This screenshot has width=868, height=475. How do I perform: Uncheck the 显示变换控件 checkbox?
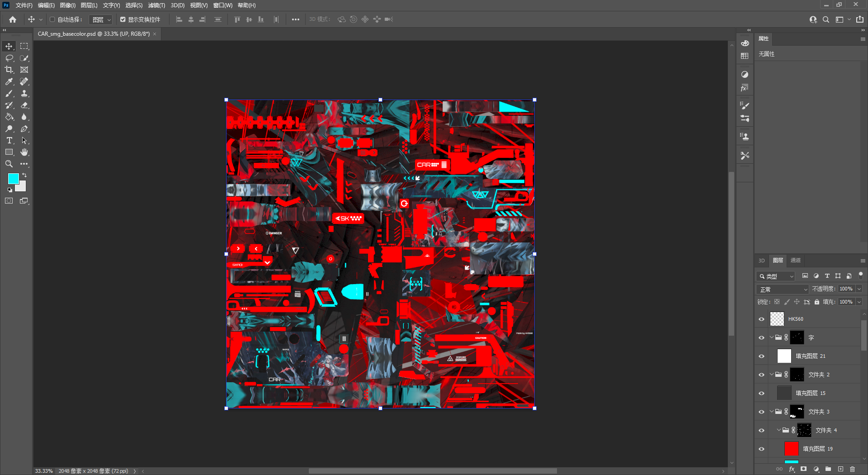(x=123, y=19)
